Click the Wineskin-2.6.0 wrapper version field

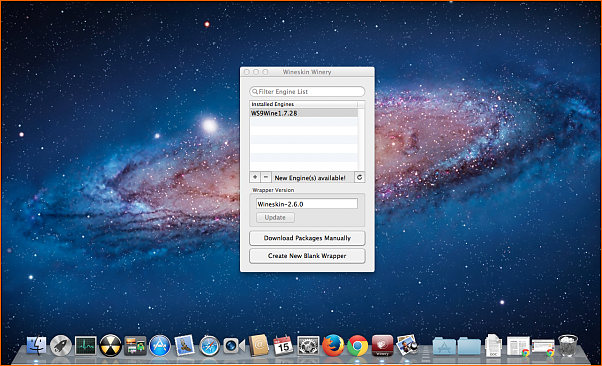tap(307, 204)
